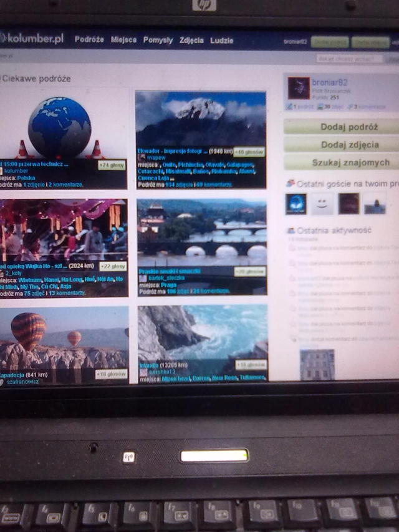Screen dimensions: 399x532
Task: Open first visitor avatar with blue globe
Action: coord(296,203)
